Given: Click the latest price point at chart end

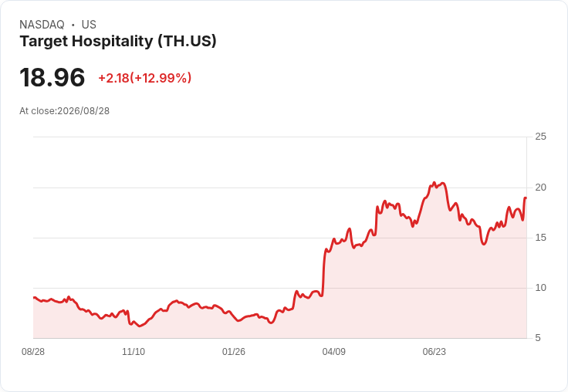Looking at the screenshot, I should tap(526, 198).
